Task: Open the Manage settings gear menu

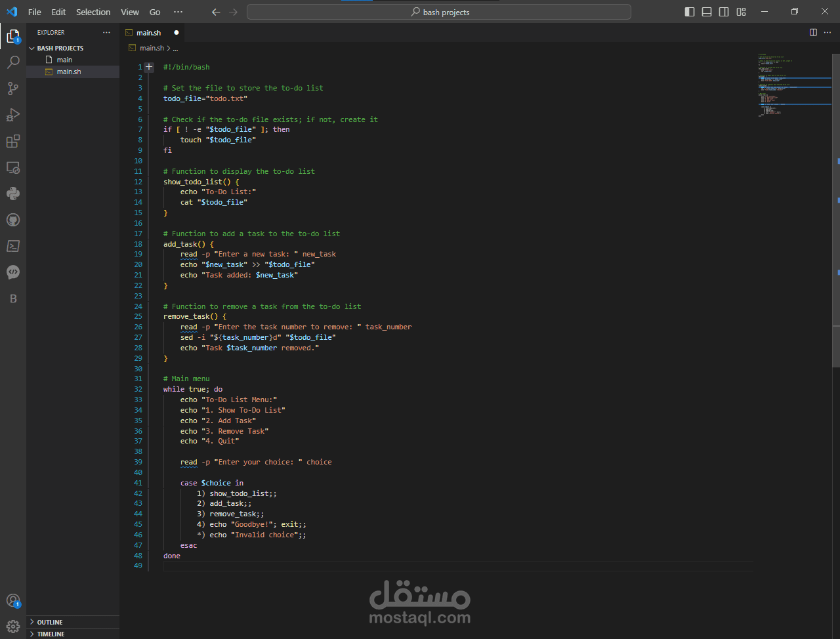Action: tap(13, 627)
